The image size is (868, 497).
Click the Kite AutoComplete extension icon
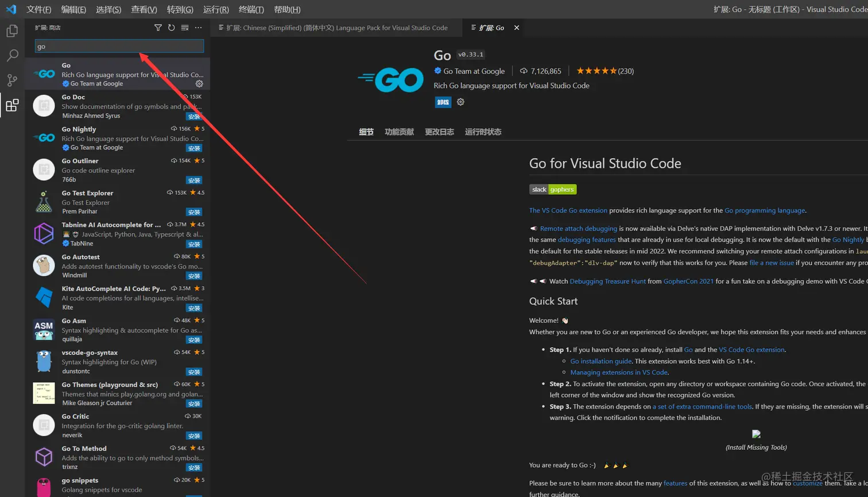click(x=44, y=298)
